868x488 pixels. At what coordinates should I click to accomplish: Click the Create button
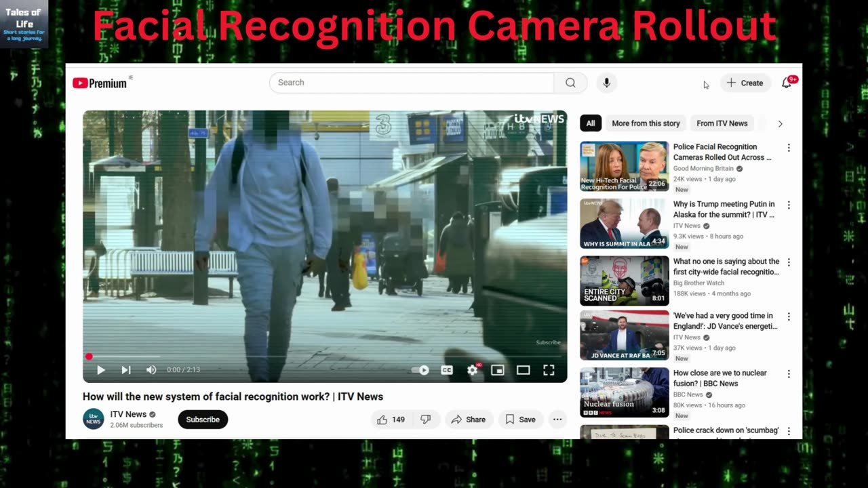coord(745,83)
